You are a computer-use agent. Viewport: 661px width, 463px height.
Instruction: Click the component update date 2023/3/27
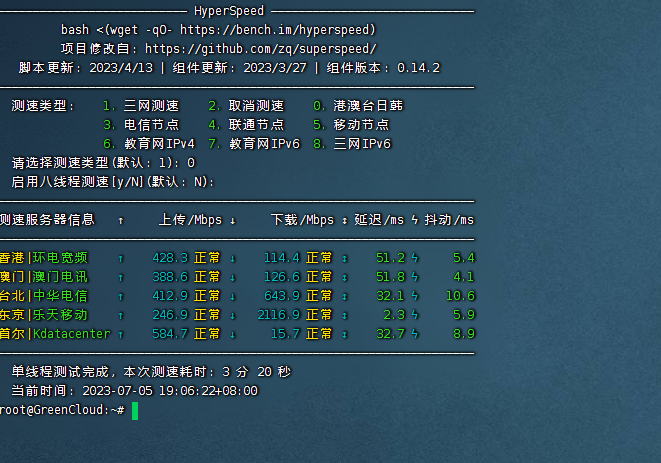275,68
